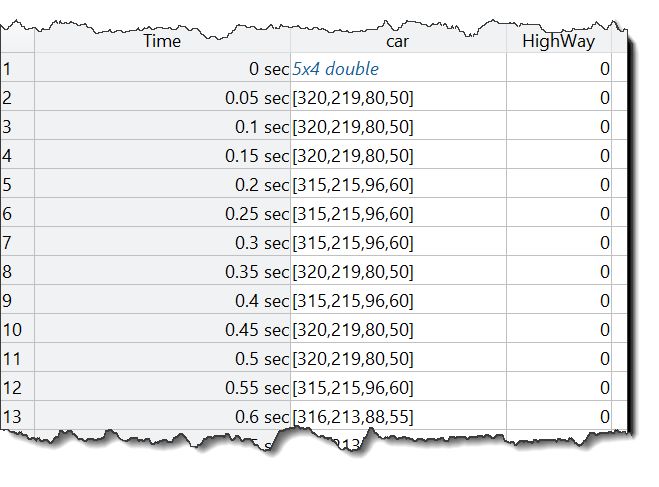The width and height of the screenshot is (659, 487).
Task: Select row header number 10
Action: pyautogui.click(x=17, y=330)
